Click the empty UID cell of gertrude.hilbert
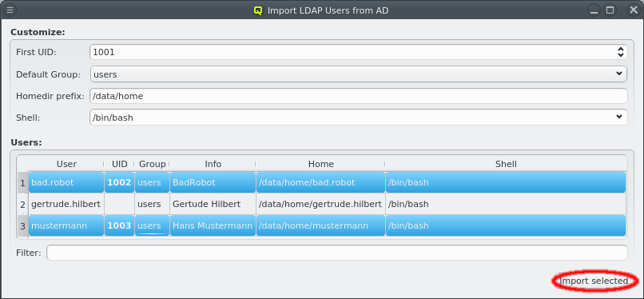Image resolution: width=644 pixels, height=299 pixels. pos(120,204)
